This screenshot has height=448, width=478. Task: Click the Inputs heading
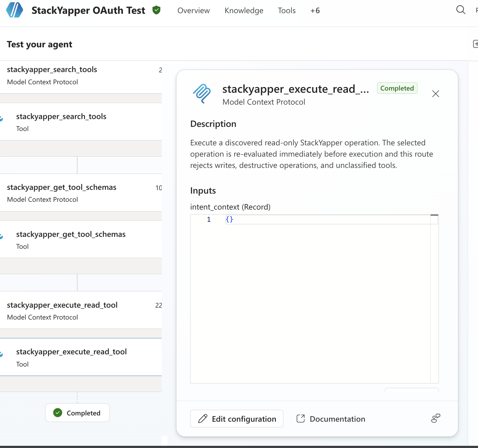pyautogui.click(x=203, y=190)
